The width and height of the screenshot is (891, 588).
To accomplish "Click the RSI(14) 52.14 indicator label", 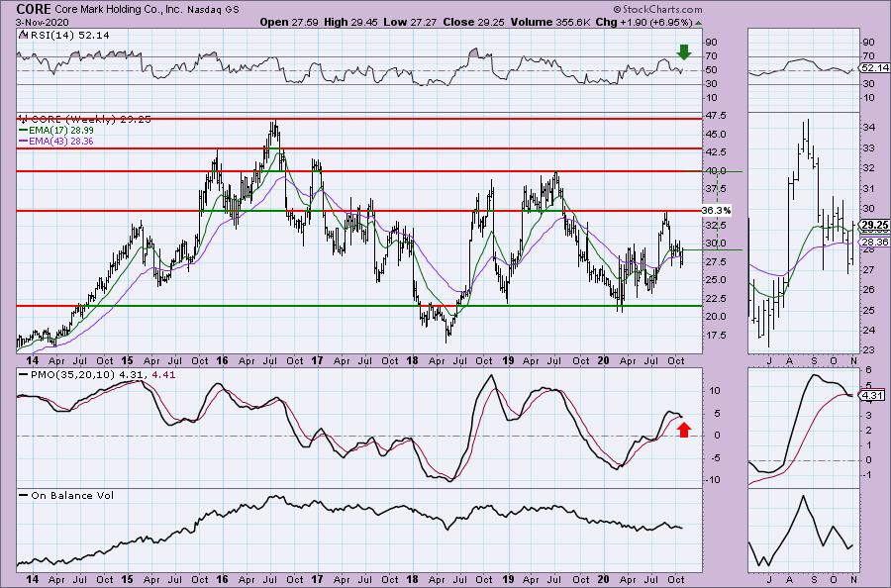I will [x=66, y=36].
